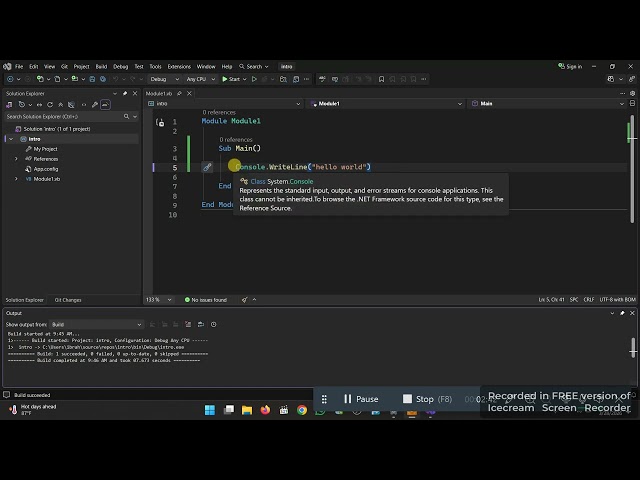The image size is (640, 480).
Task: Toggle bookmark icon in the toolbar
Action: point(381,79)
